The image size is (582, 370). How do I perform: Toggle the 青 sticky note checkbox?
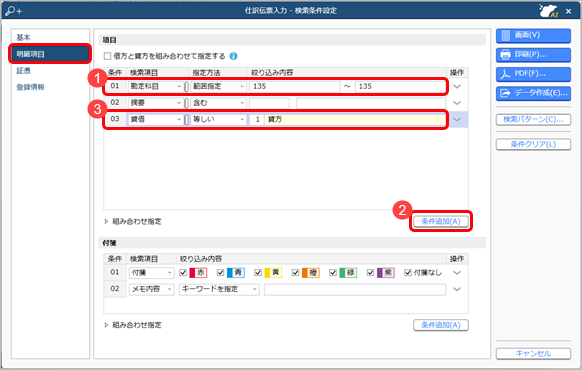220,273
